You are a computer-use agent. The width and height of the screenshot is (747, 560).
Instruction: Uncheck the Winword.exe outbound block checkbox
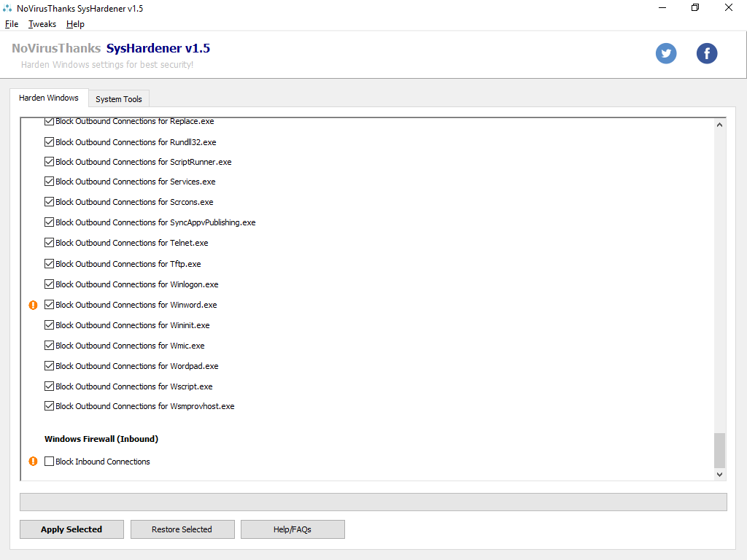pyautogui.click(x=49, y=305)
